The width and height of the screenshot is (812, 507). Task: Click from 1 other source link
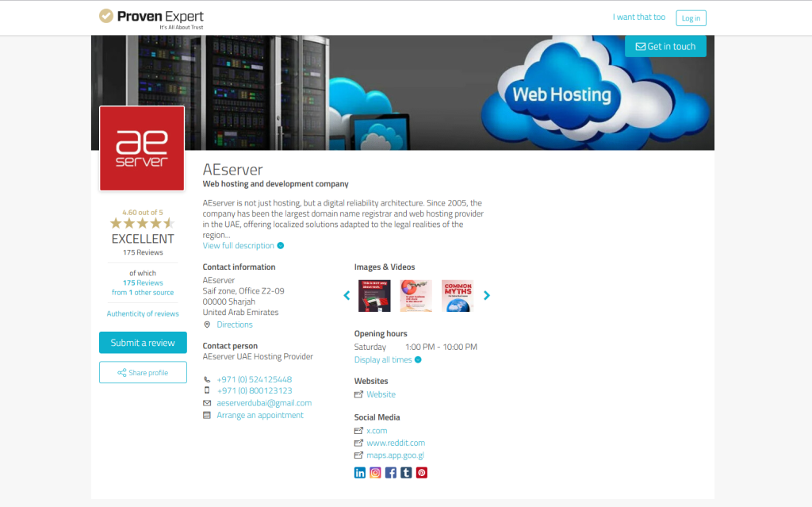pos(143,293)
